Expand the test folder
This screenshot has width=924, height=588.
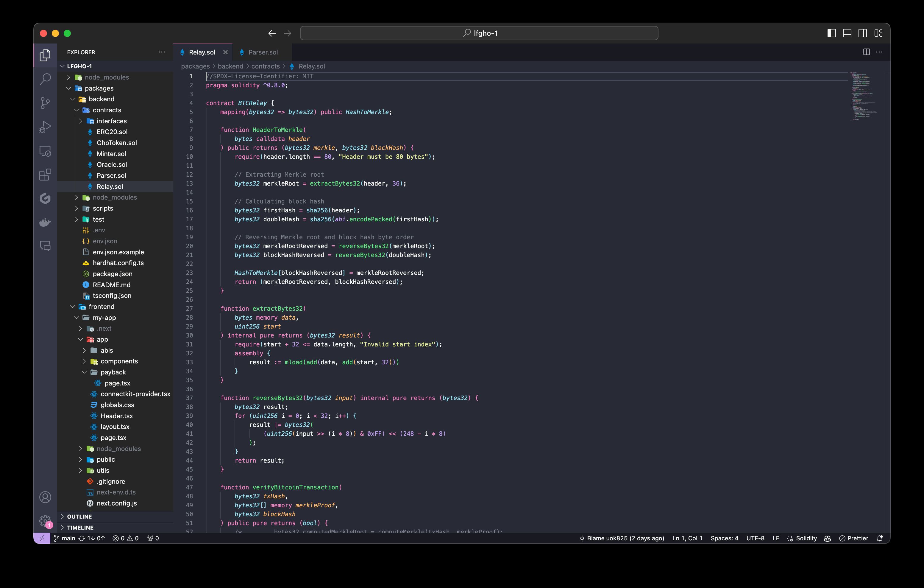click(115, 219)
